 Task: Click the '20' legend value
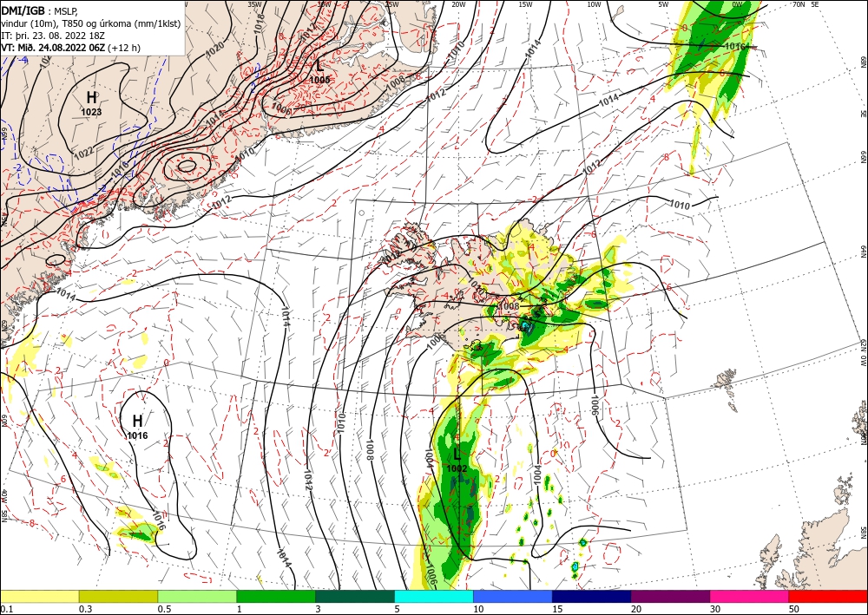click(636, 608)
